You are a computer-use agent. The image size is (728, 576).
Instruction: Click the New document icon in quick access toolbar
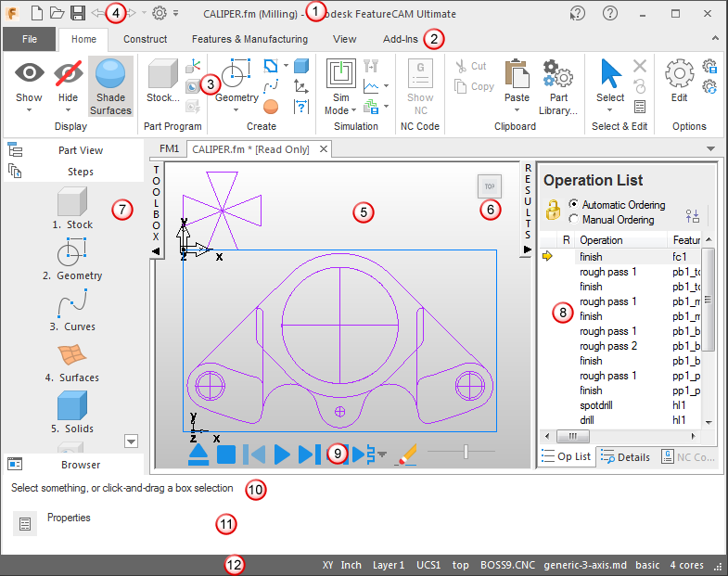37,13
